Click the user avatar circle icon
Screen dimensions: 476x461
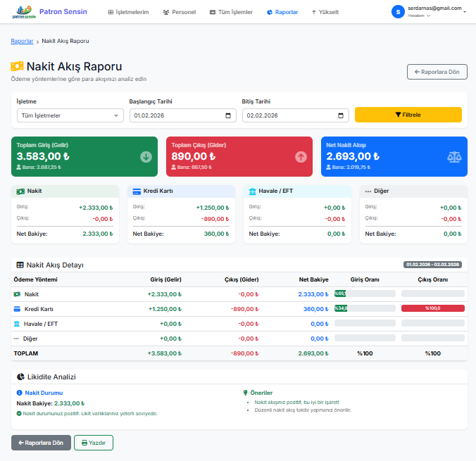398,12
